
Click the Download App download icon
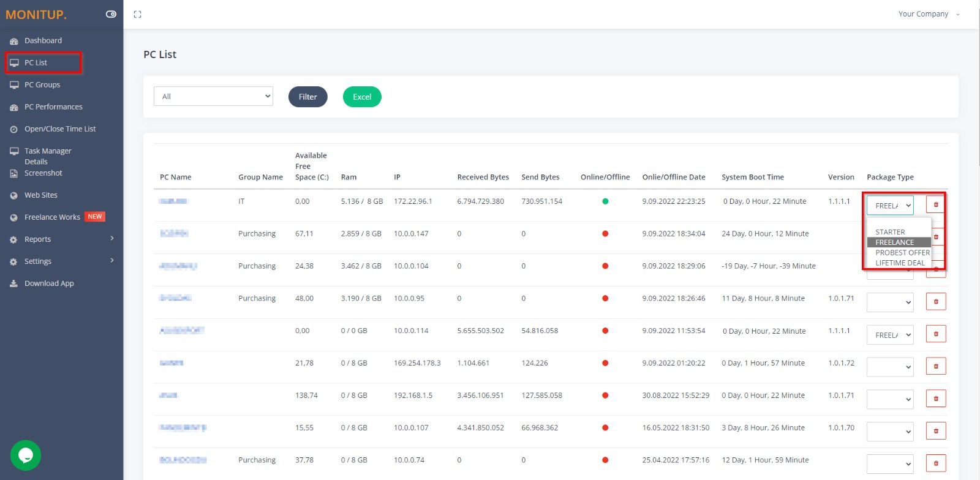click(13, 283)
